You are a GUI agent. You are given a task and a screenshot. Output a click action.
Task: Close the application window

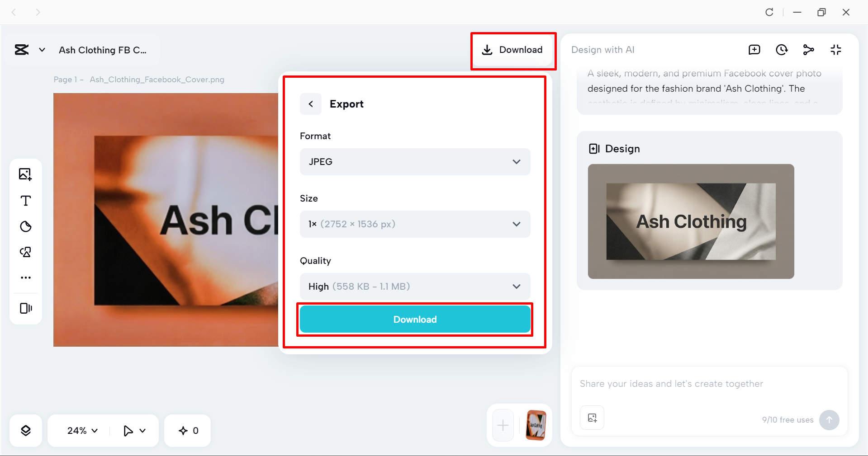tap(846, 12)
